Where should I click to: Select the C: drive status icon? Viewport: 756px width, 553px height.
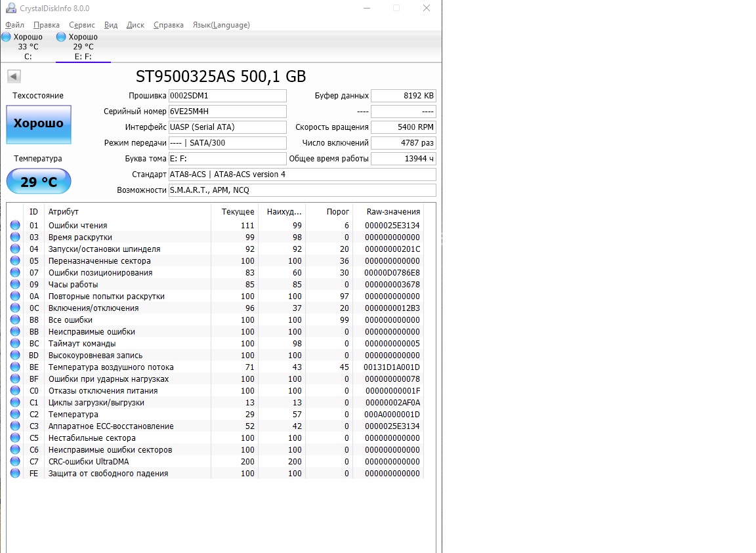coord(7,37)
